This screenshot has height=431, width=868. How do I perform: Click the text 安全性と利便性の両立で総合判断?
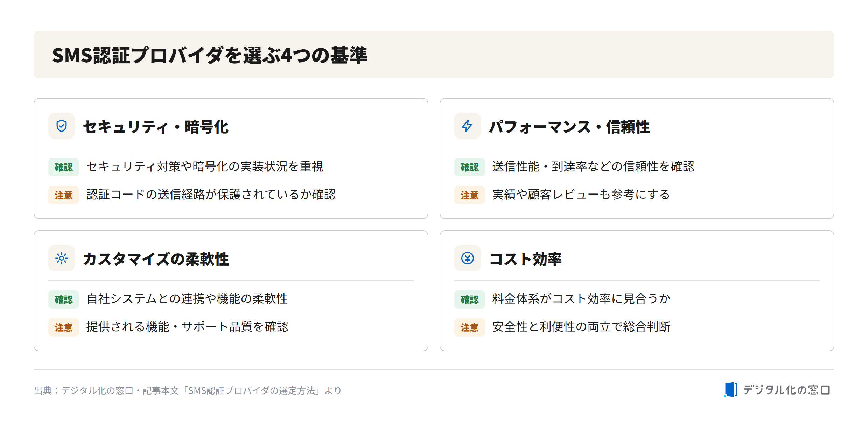581,327
